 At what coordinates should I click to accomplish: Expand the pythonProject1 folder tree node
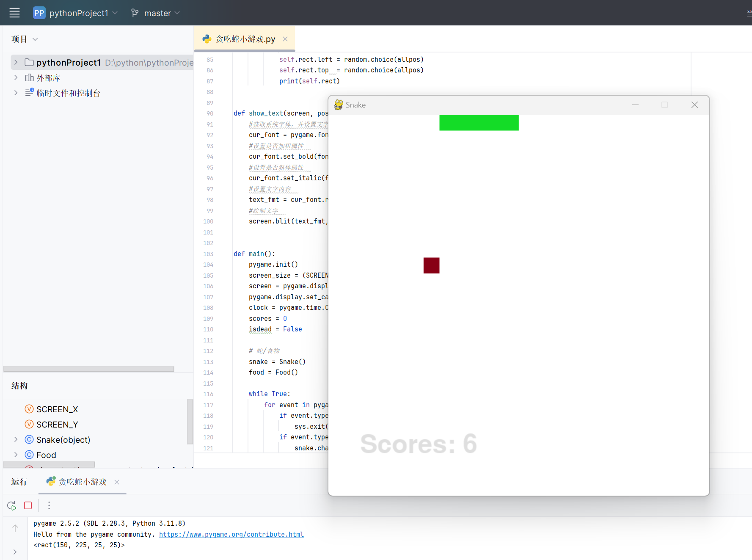[16, 63]
